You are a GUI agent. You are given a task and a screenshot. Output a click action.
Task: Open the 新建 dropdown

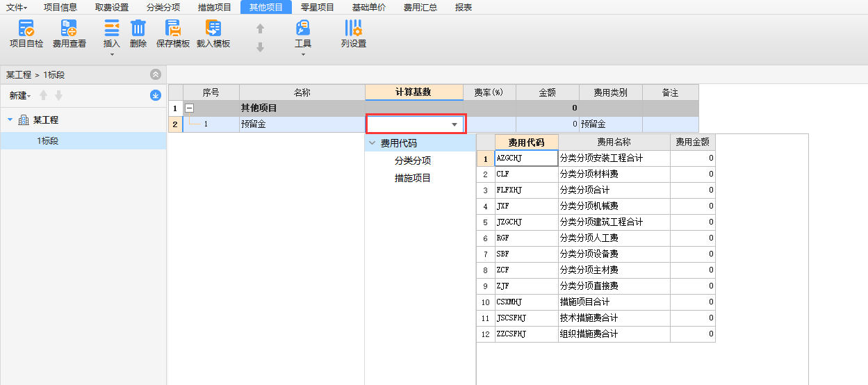click(x=20, y=95)
